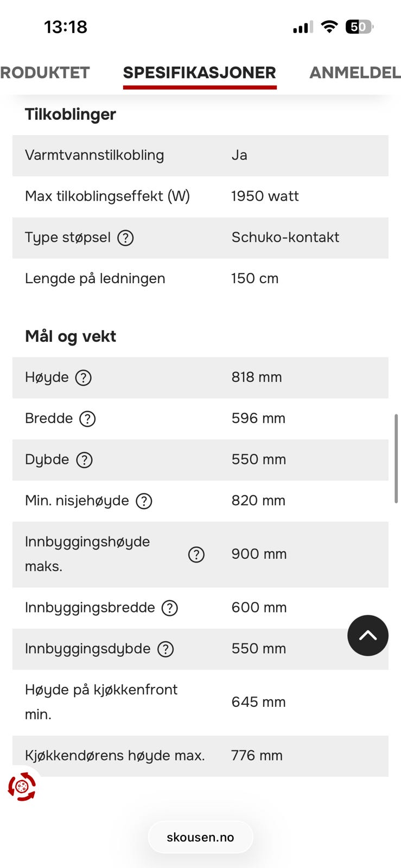The height and width of the screenshot is (868, 401).
Task: Tap question mark next to Bredde
Action: click(x=87, y=419)
